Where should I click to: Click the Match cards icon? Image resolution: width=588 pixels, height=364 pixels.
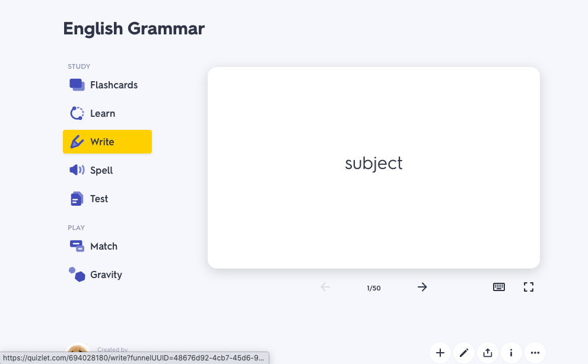(x=77, y=246)
